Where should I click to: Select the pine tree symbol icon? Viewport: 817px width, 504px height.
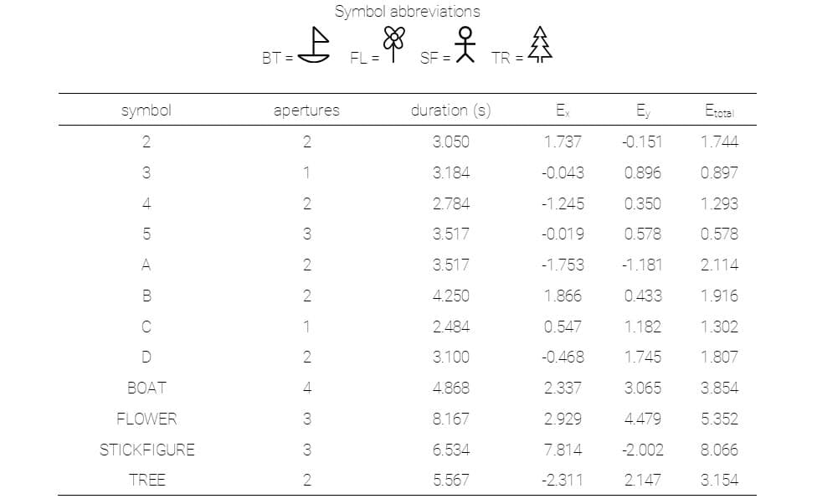(x=541, y=44)
